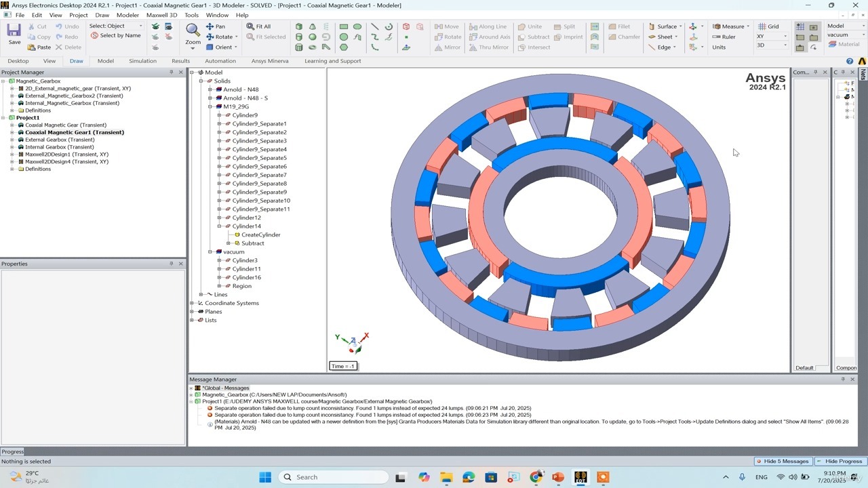Click the Time = -1 label
Image resolution: width=868 pixels, height=488 pixels.
click(343, 366)
